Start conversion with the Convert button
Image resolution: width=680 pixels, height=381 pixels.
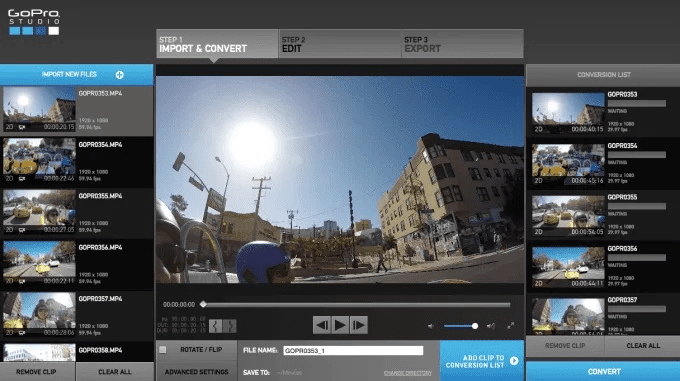[x=603, y=371]
